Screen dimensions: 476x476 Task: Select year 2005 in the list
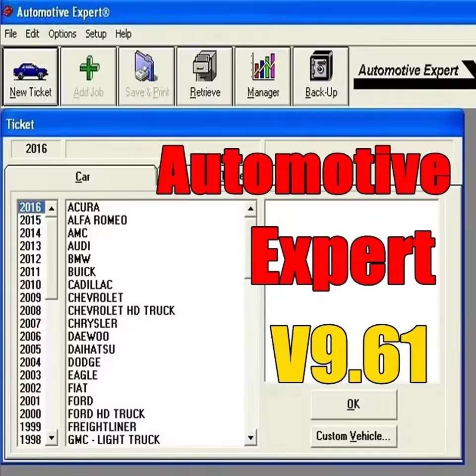coord(31,350)
